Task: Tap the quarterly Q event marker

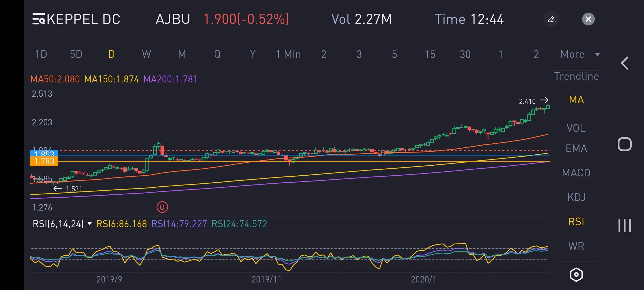Action: [162, 207]
